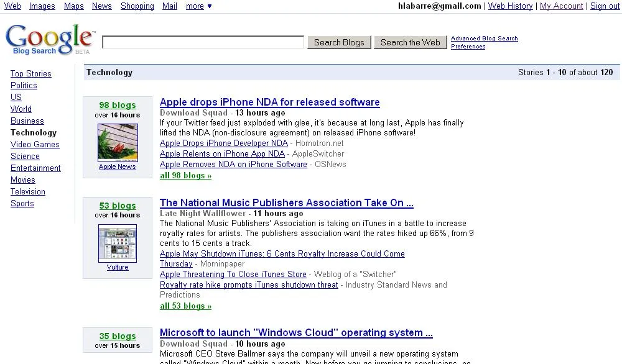Open 'Royalty rate hike prompts iTunes' link
This screenshot has width=622, height=364.
pyautogui.click(x=249, y=284)
